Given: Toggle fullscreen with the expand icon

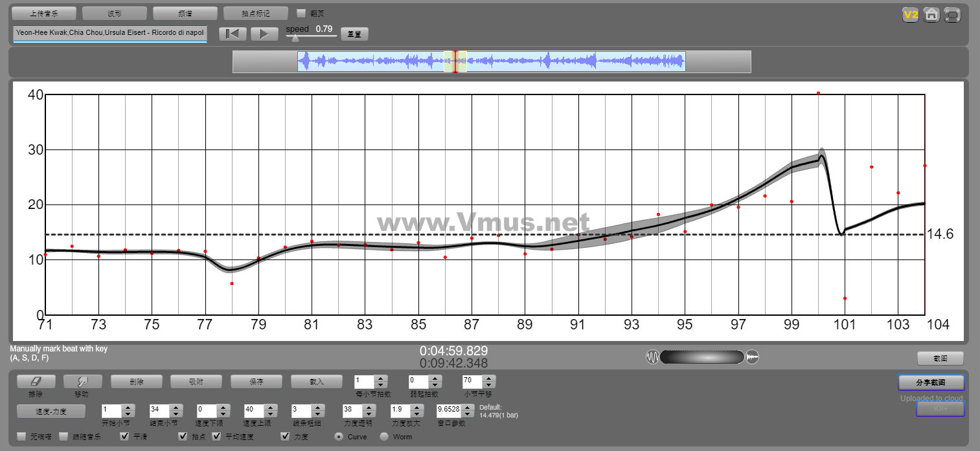Looking at the screenshot, I should click(x=952, y=14).
